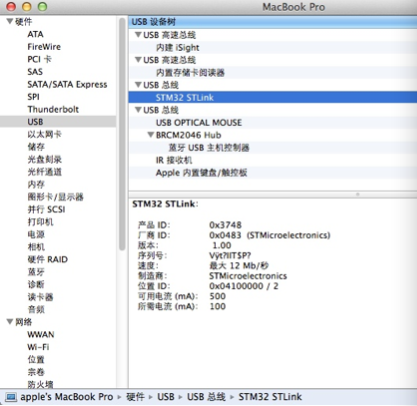Click 硬件 in the bottom path bar
417x406 pixels.
[x=135, y=397]
